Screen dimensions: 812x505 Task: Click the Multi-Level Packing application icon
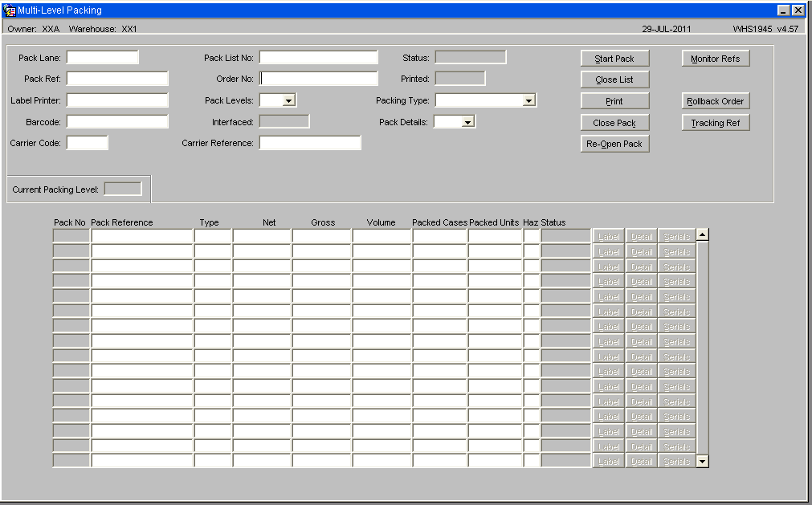(10, 10)
